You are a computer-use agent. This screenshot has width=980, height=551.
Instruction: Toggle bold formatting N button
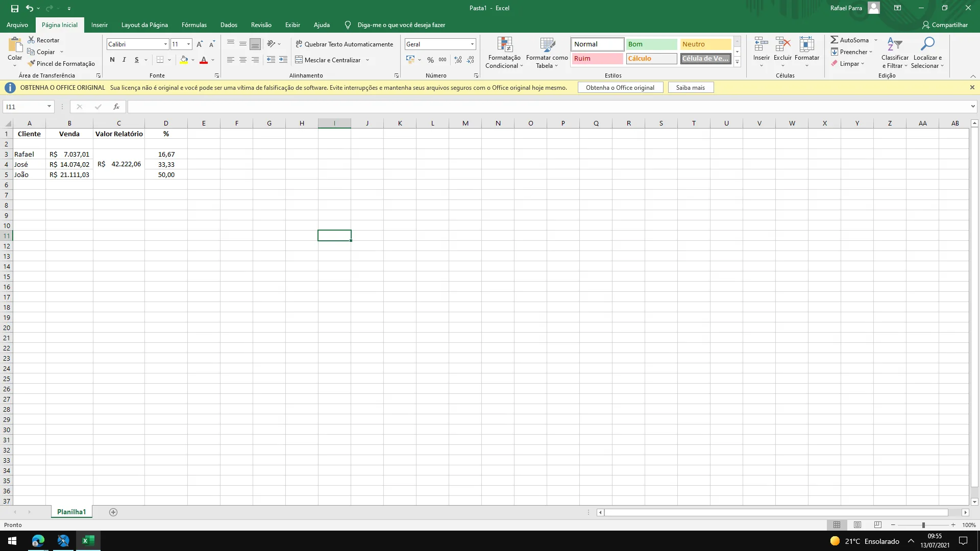[x=112, y=60]
